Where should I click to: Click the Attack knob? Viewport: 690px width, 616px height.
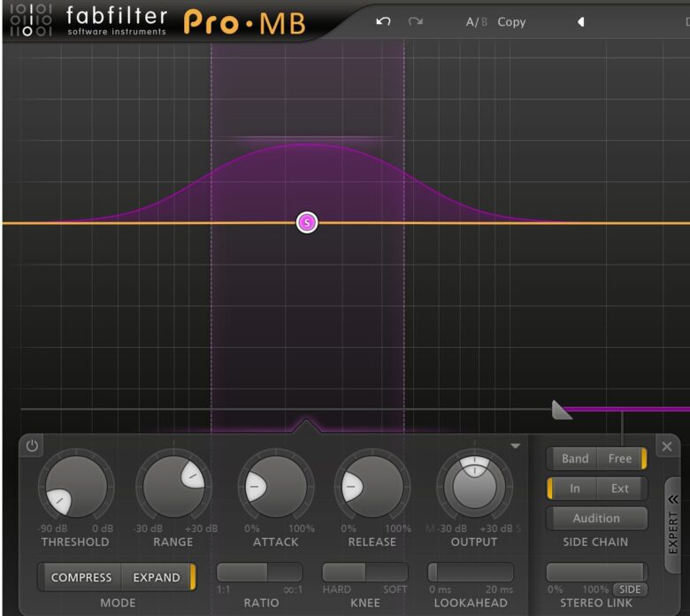(x=275, y=486)
